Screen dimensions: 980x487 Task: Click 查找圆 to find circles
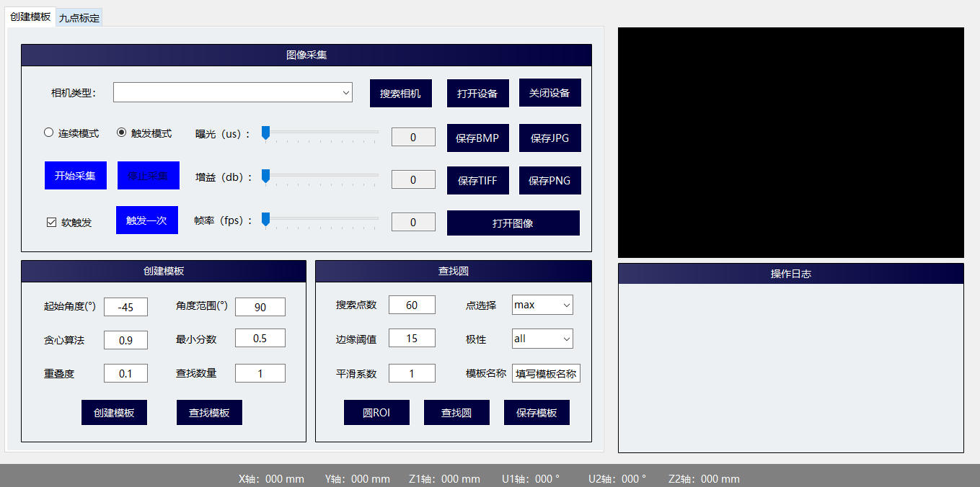point(456,412)
